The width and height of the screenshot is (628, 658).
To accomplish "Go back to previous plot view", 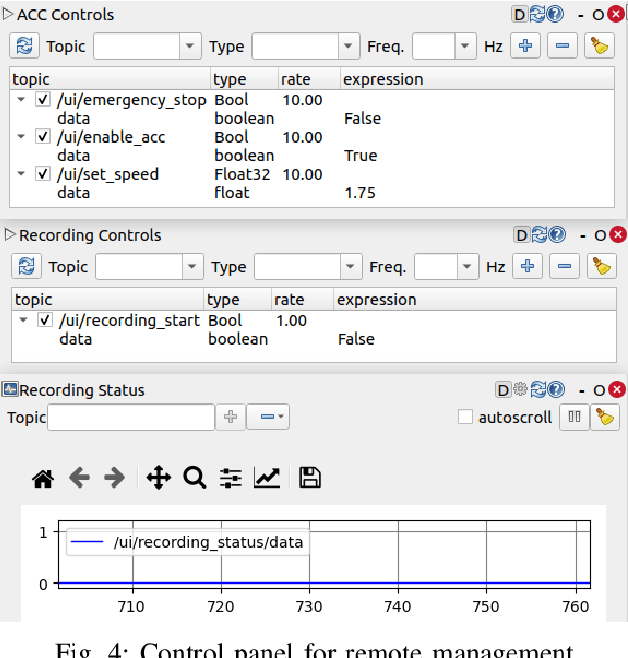I will (x=79, y=478).
